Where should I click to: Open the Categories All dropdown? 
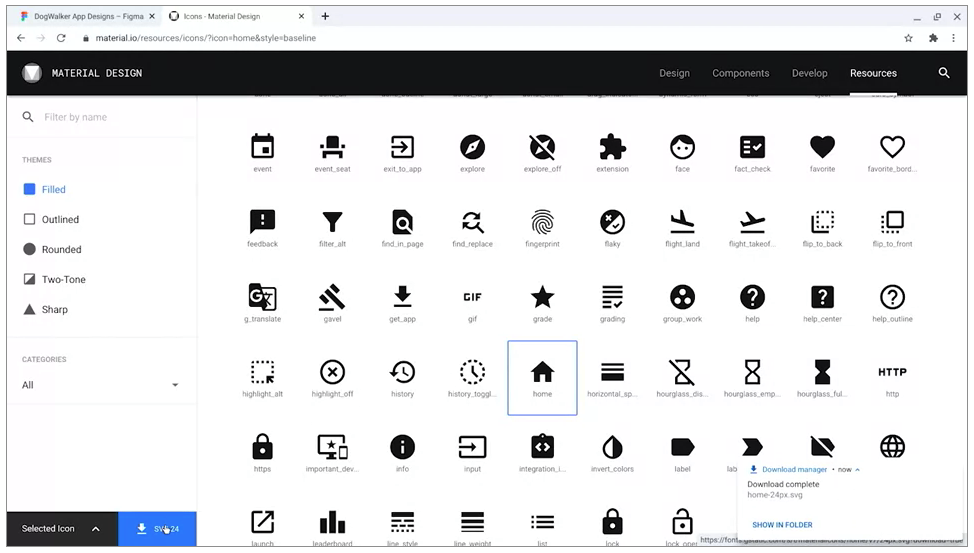[x=101, y=385]
